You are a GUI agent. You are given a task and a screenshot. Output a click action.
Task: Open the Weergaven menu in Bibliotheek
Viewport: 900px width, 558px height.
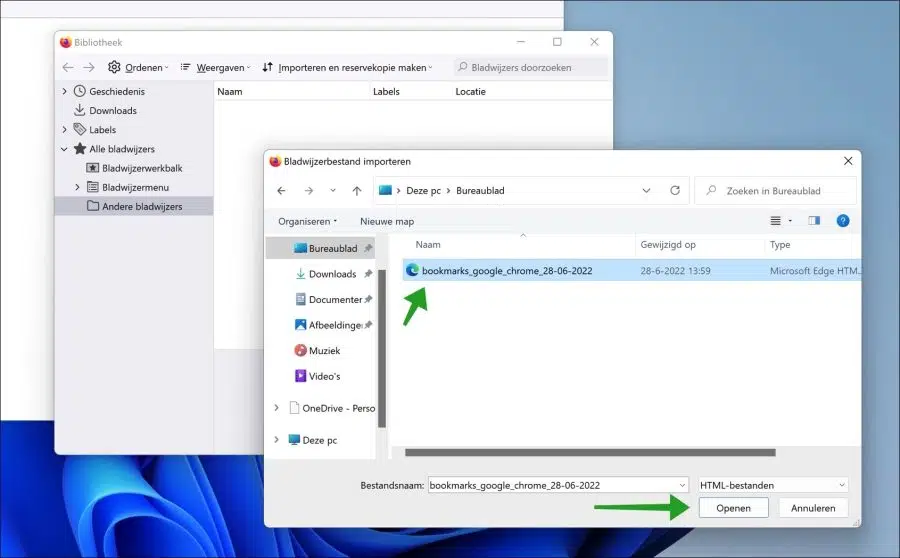[216, 67]
